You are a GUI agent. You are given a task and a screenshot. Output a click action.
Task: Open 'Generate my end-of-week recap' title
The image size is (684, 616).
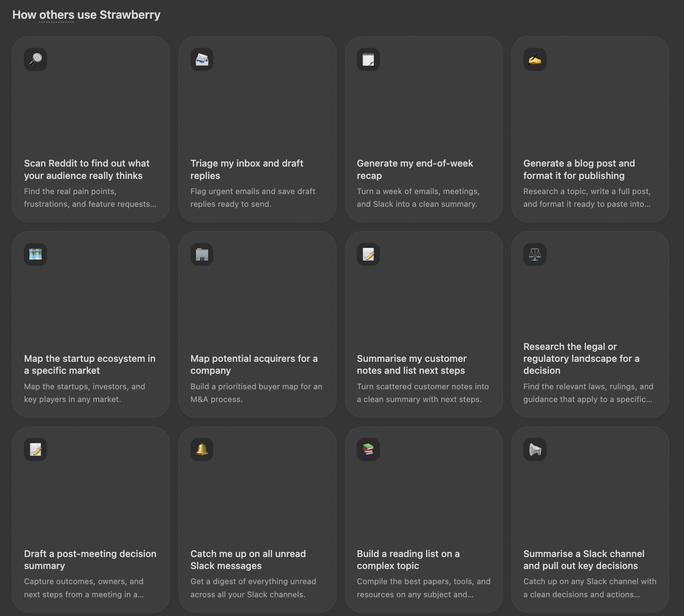(x=415, y=169)
